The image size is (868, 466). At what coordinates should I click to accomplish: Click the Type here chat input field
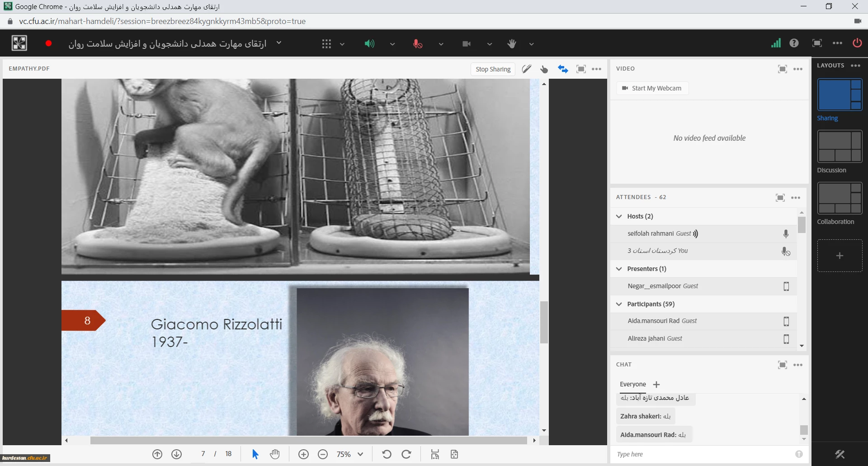point(703,454)
